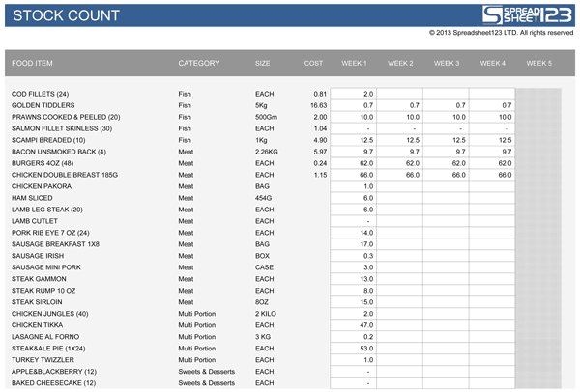Select Week 3 cell for GOLDEN TIDDLERS

pos(446,105)
